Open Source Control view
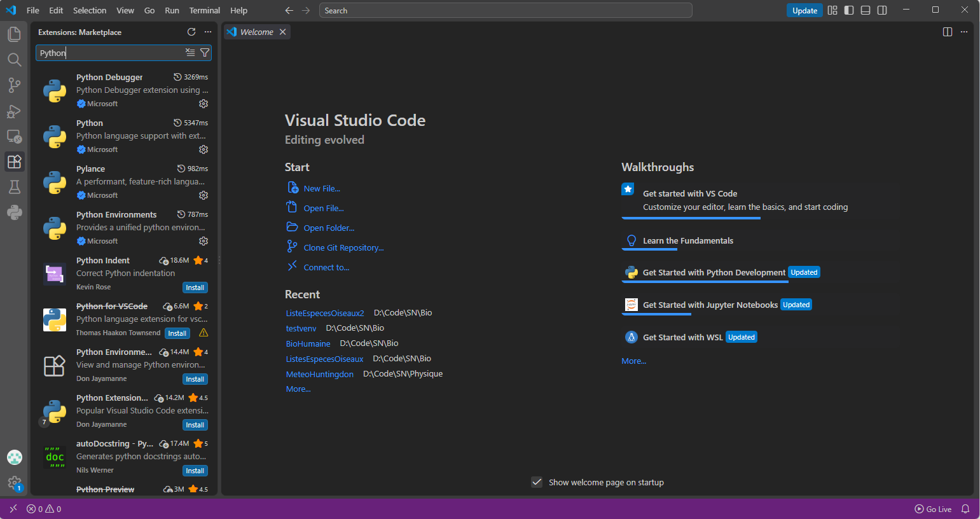 coord(15,85)
